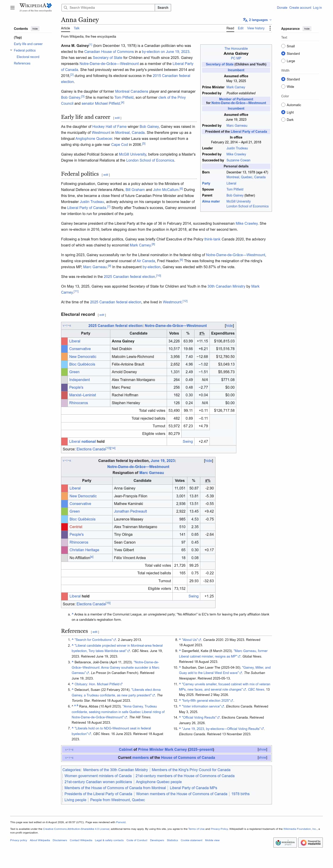The image size is (333, 868).
Task: Follow the Cape Cod link
Action: tap(120, 145)
